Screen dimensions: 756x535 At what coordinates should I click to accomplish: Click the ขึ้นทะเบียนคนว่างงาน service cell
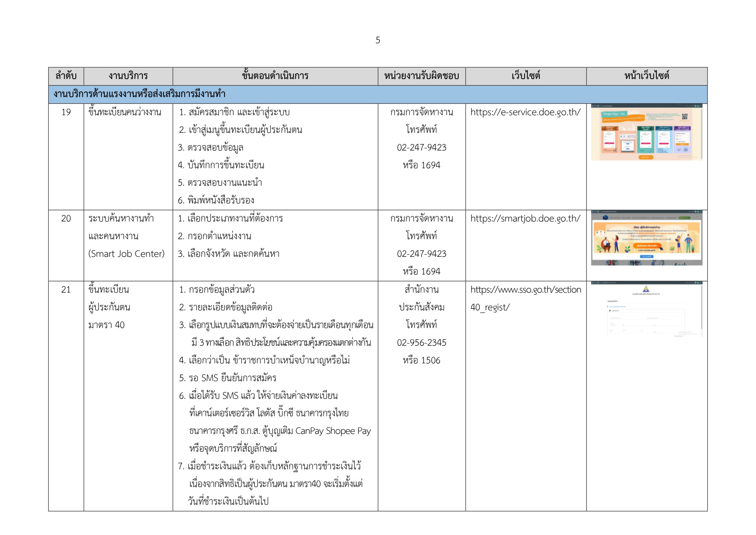click(x=125, y=112)
